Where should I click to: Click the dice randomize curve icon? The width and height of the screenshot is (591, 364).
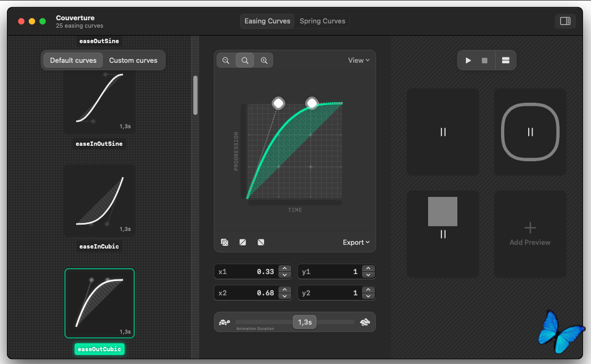[225, 243]
